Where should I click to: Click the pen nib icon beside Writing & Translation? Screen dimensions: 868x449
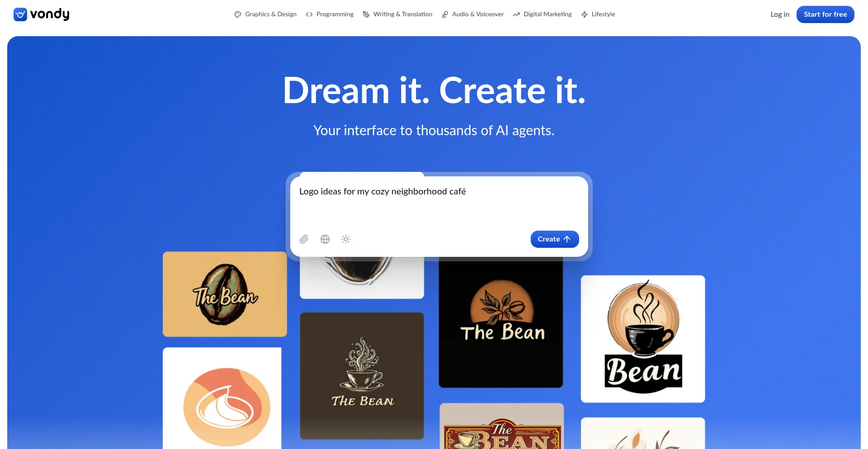click(366, 14)
